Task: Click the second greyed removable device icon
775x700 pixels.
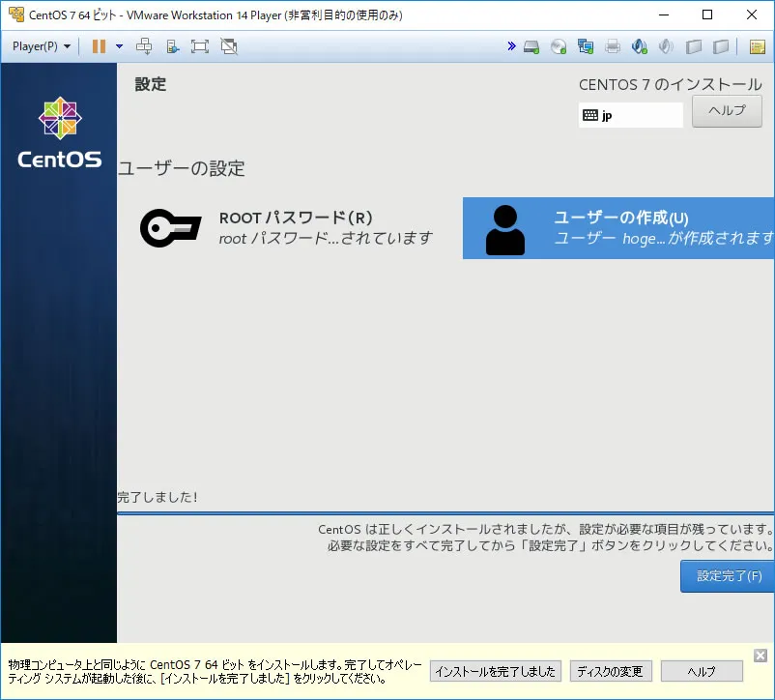Action: pos(721,47)
